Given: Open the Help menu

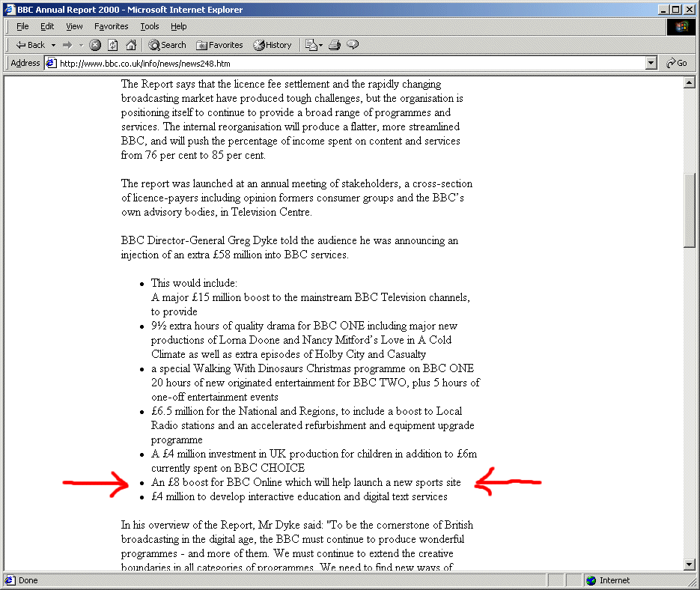Looking at the screenshot, I should click(179, 26).
